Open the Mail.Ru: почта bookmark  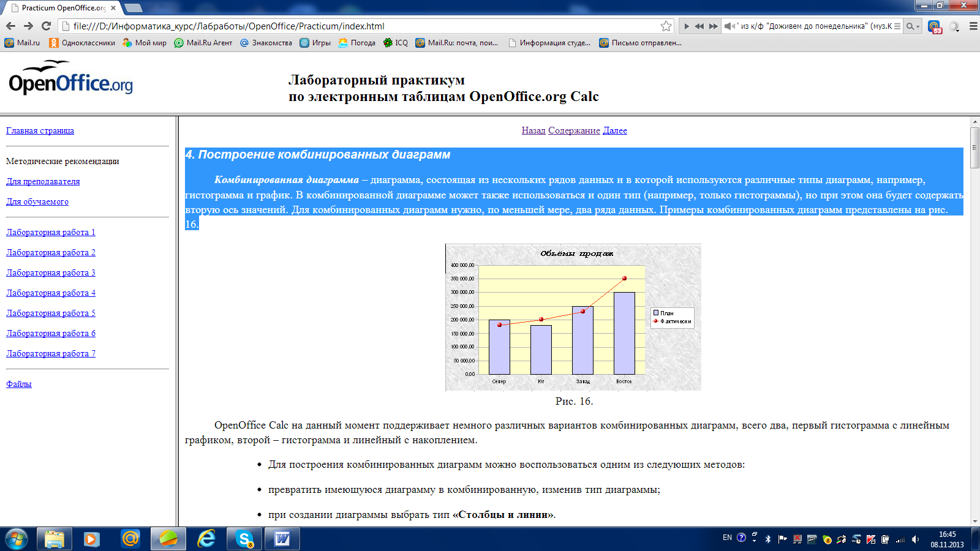(457, 43)
